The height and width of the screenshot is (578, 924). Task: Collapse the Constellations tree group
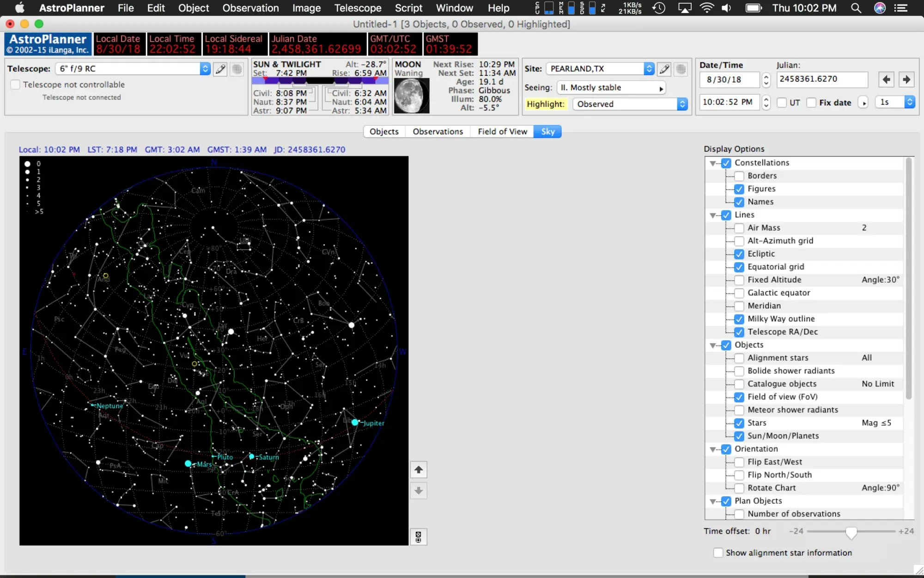click(x=713, y=163)
